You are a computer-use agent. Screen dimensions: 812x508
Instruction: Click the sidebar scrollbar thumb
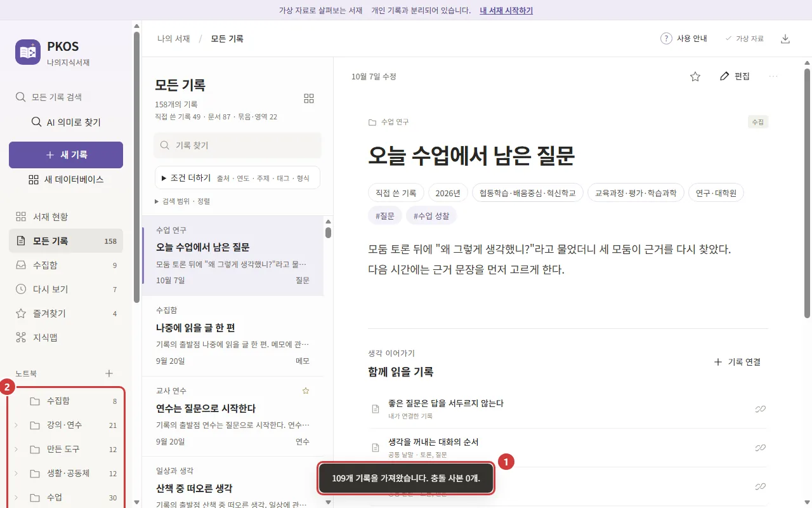click(x=136, y=167)
